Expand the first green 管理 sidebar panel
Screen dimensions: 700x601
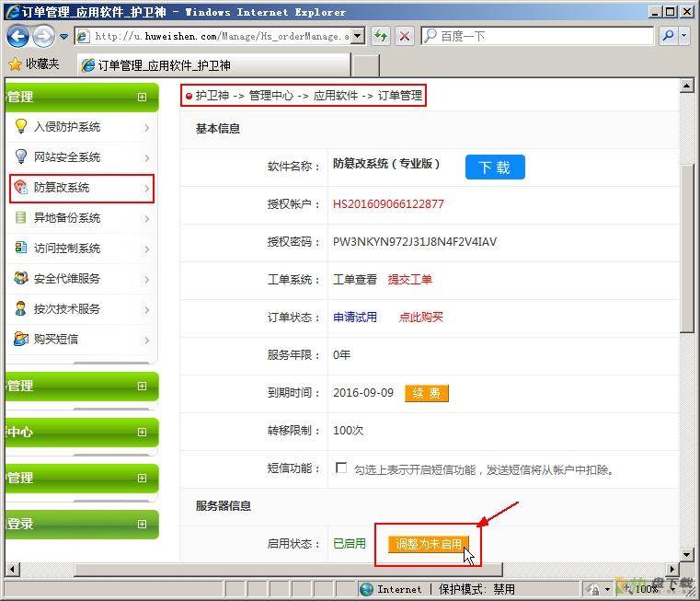[x=142, y=97]
